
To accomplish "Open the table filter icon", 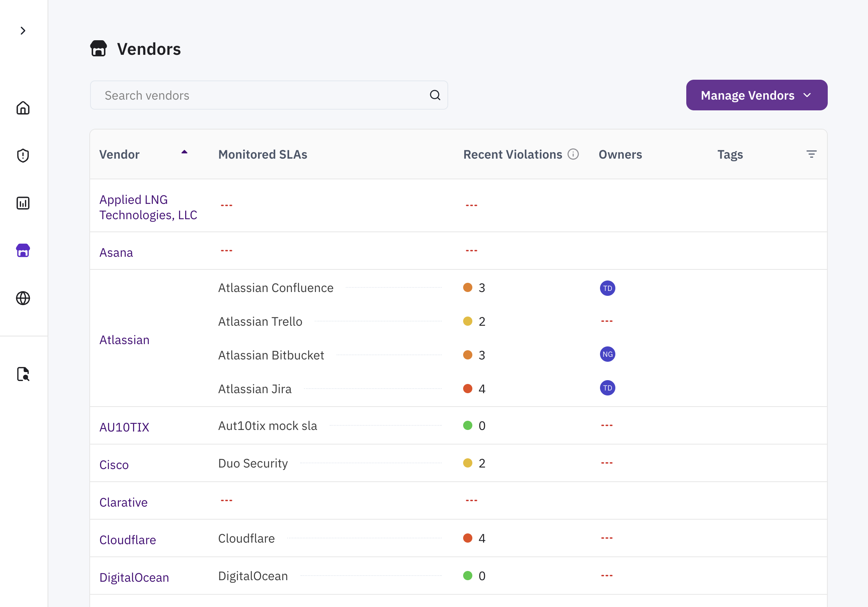I will [811, 154].
